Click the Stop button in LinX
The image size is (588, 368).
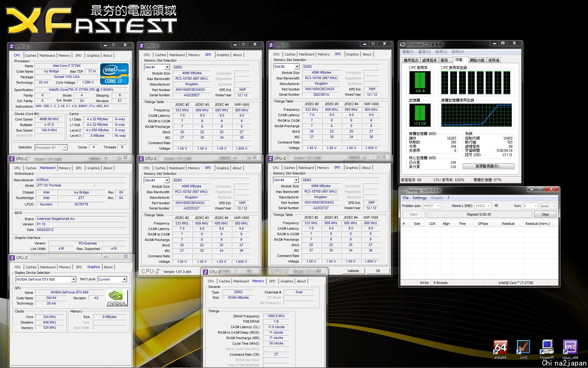click(545, 214)
